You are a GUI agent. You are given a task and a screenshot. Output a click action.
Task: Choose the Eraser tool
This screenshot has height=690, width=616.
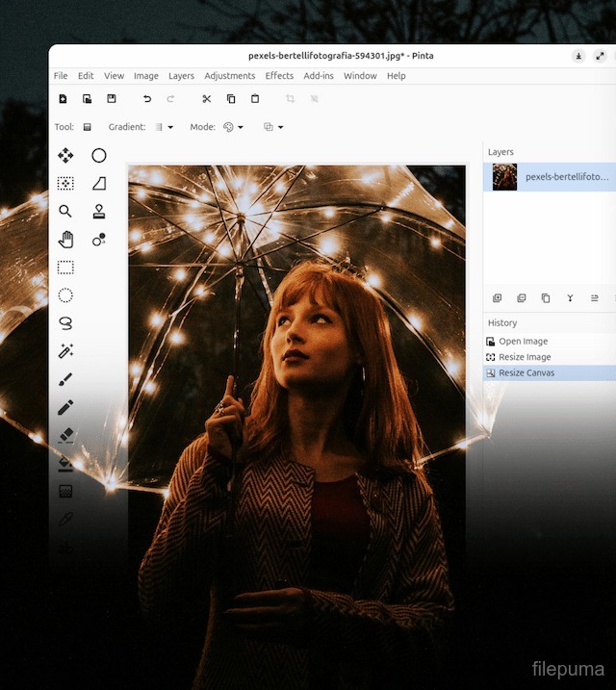tap(65, 436)
